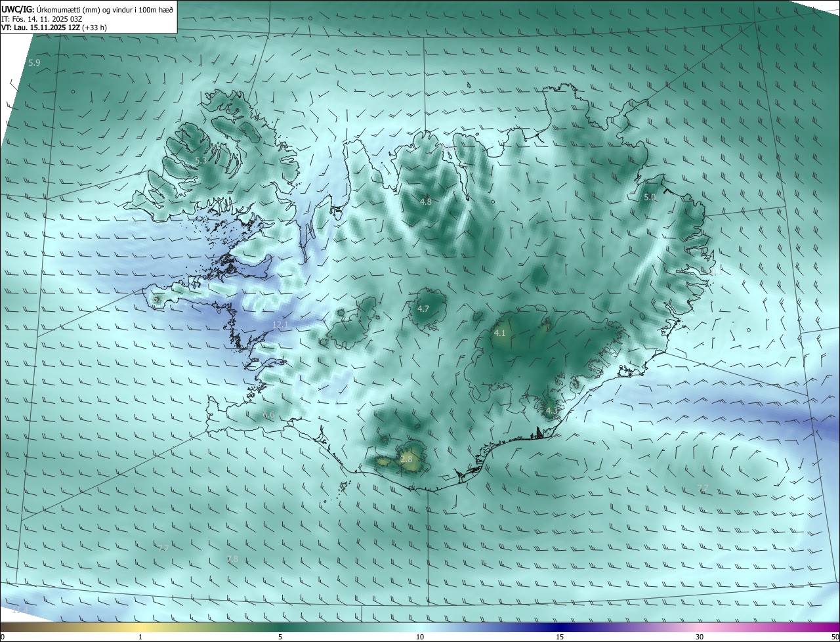Click the 4.8 value label in north Iceland
840x642 pixels.
[x=426, y=202]
